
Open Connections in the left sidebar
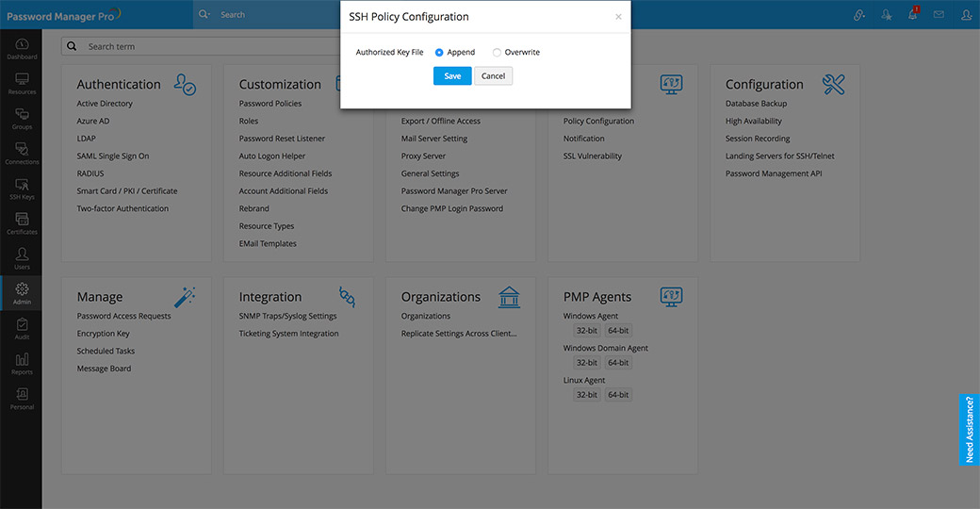(x=21, y=153)
